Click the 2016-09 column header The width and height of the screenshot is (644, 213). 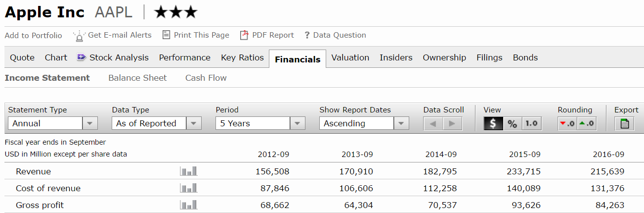click(608, 155)
